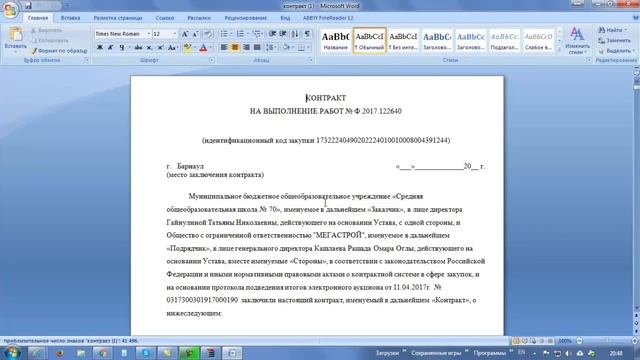The width and height of the screenshot is (640, 360).
Task: Apply superscript formatting
Action: (160, 48)
